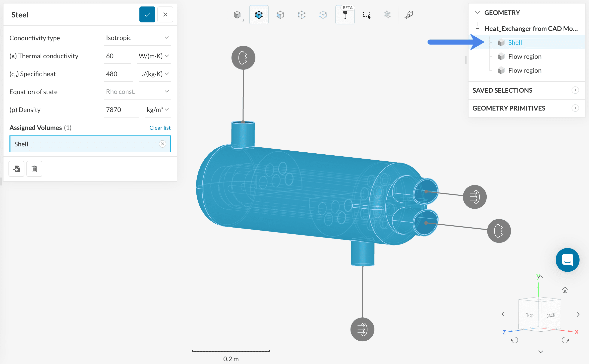589x364 pixels.
Task: Remove Shell from assigned volumes
Action: (162, 144)
